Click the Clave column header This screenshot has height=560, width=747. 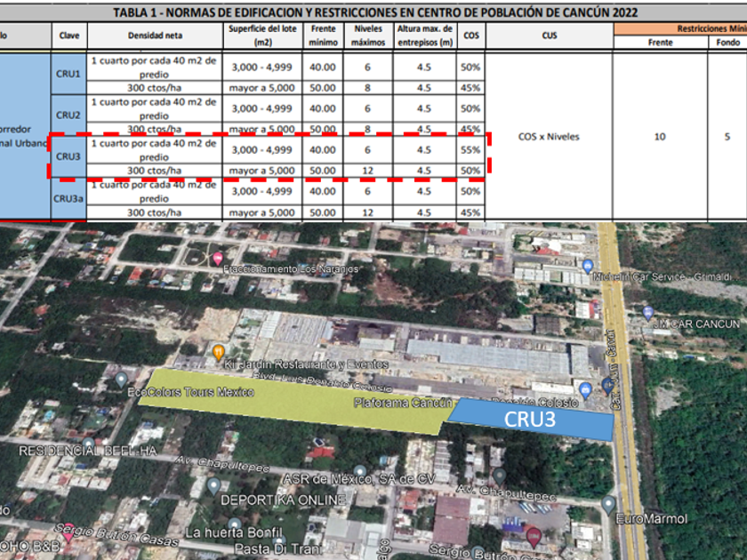click(69, 36)
